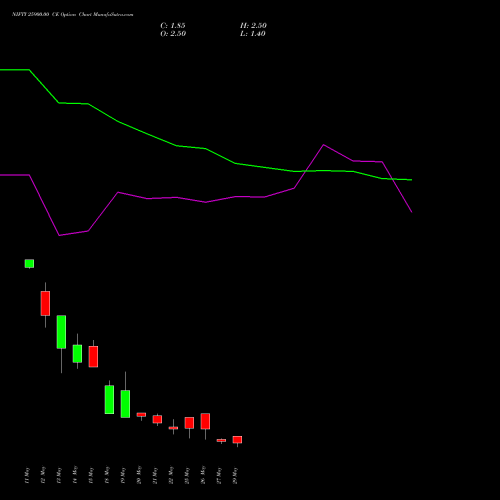This screenshot has width=500, height=500.
Task: Click the tall green candle for 13 May
Action: [61, 332]
